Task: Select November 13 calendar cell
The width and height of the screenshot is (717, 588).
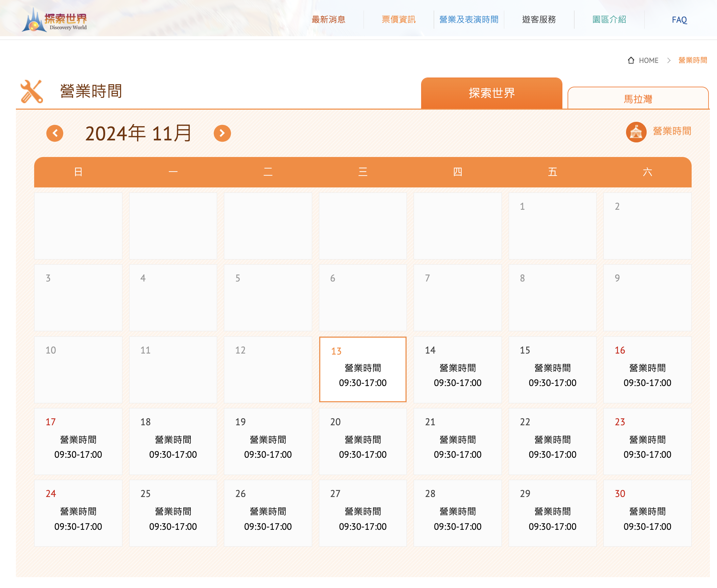Action: (363, 369)
